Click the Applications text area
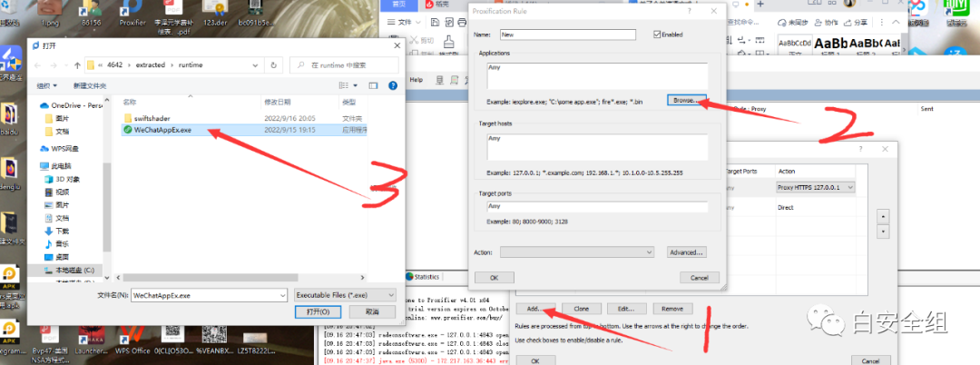The image size is (980, 365). [596, 75]
